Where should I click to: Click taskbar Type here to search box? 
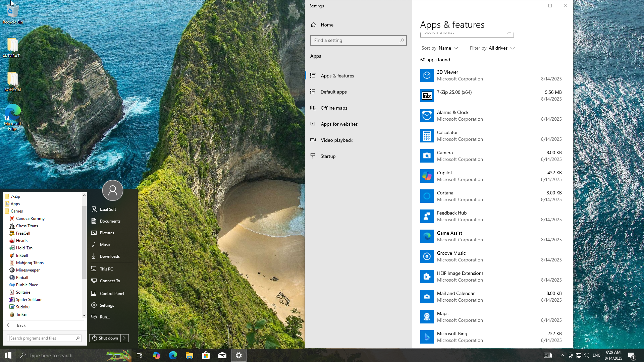click(74, 355)
